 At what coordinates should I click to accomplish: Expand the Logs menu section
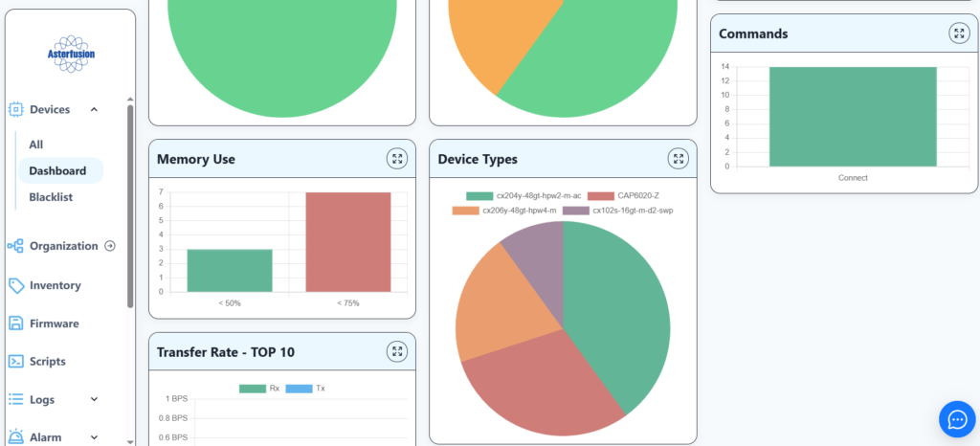(94, 399)
